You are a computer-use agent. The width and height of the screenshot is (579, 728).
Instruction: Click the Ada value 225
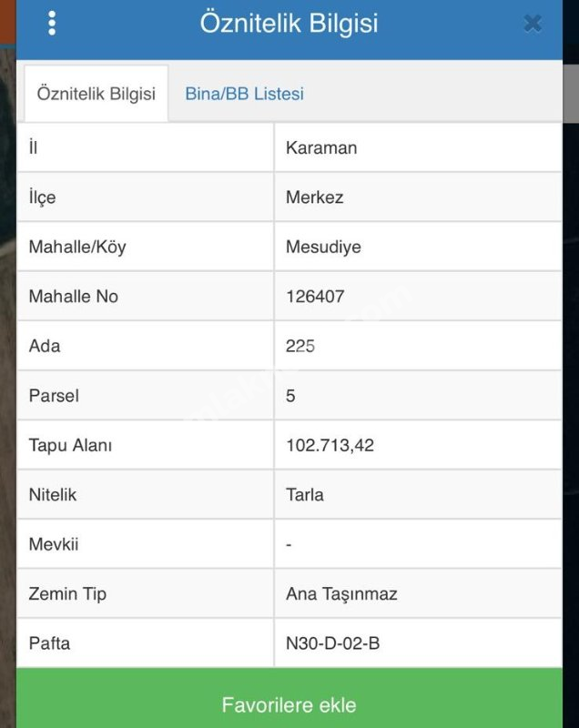pos(300,346)
